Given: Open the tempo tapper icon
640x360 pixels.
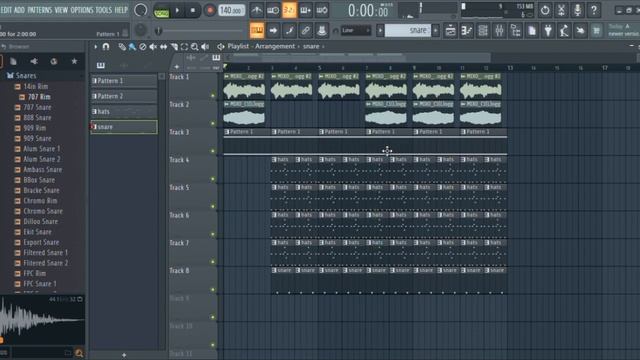Looking at the screenshot, I should (564, 30).
